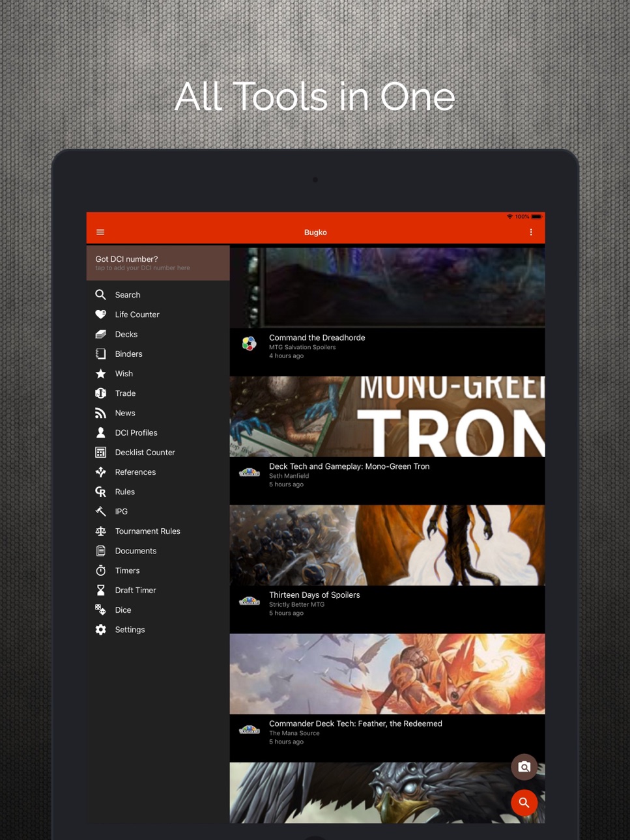630x840 pixels.
Task: Open the Documents menu item
Action: coord(136,551)
